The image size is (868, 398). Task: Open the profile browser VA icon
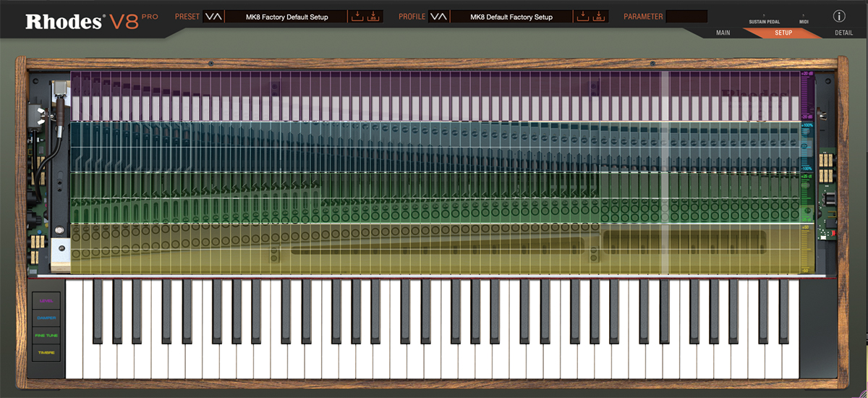(438, 17)
